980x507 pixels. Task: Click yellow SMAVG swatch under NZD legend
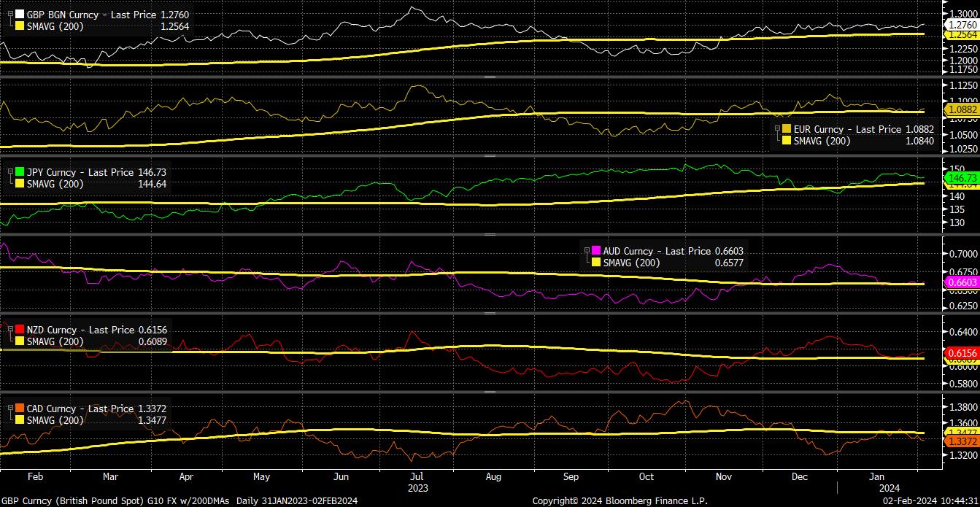pyautogui.click(x=20, y=341)
